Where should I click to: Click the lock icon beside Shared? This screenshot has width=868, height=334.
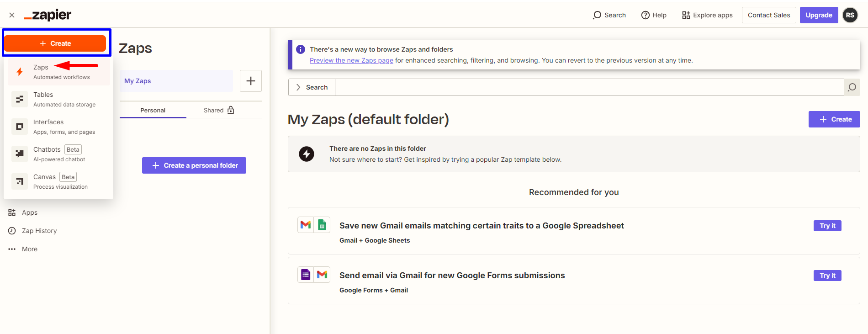coord(231,110)
